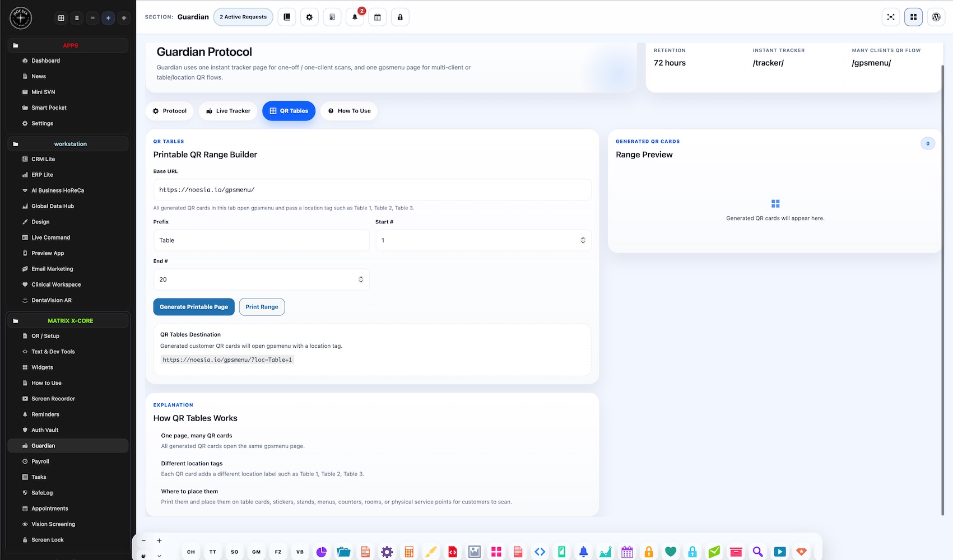The image size is (953, 560).
Task: Click the fullscreen expand icon at top right
Action: pyautogui.click(x=891, y=17)
